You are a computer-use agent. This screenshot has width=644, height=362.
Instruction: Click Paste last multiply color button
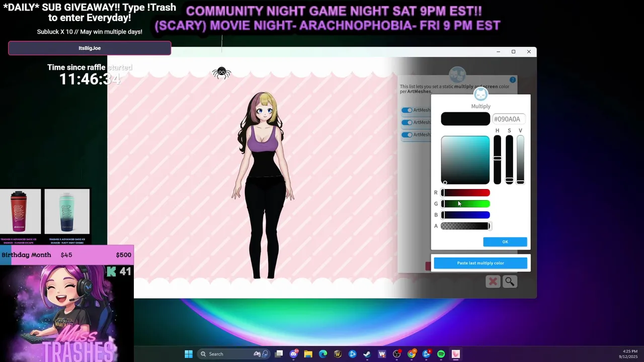(x=480, y=263)
